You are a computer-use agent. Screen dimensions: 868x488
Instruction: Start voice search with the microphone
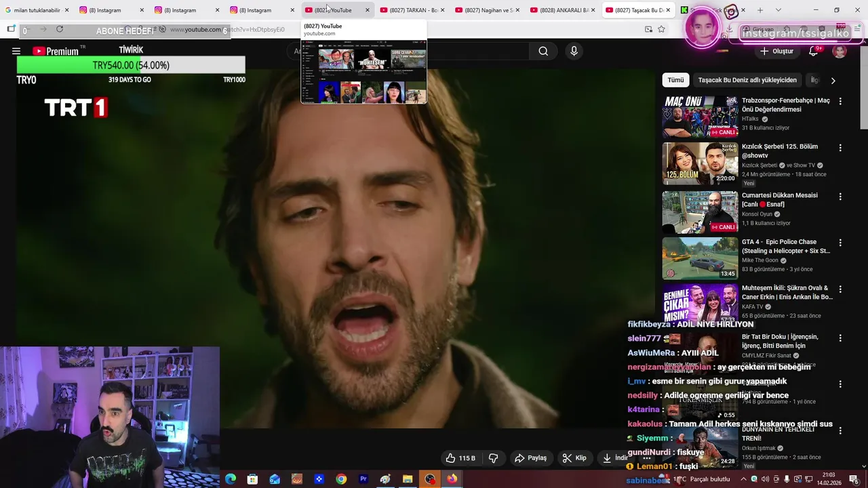[574, 51]
